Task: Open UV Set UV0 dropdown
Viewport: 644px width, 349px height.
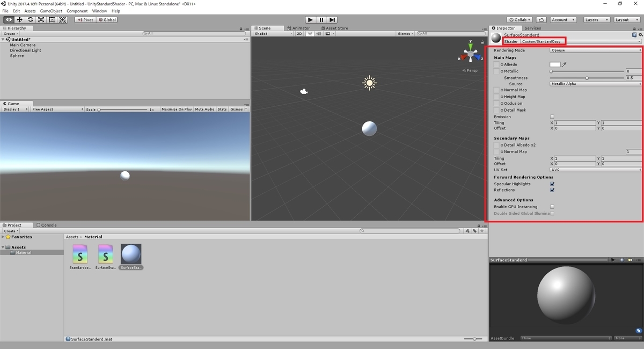Action: coord(596,170)
